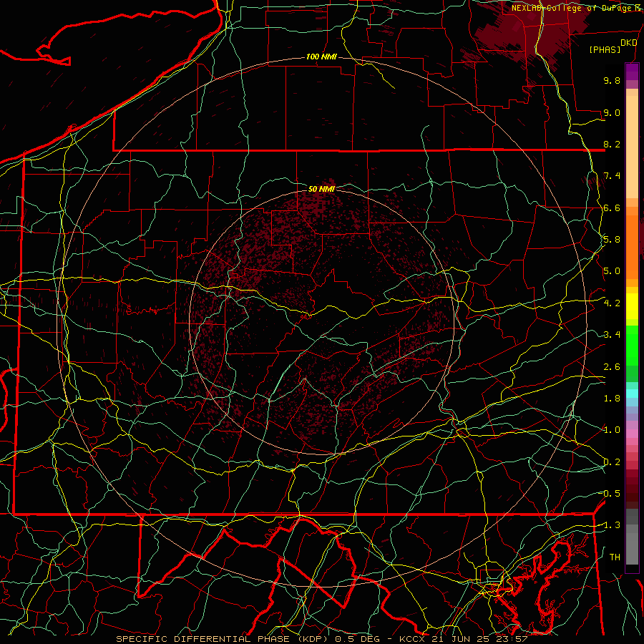Click the 1.3 value on the color scale
Viewport: 644px width, 644px height.
pos(612,525)
